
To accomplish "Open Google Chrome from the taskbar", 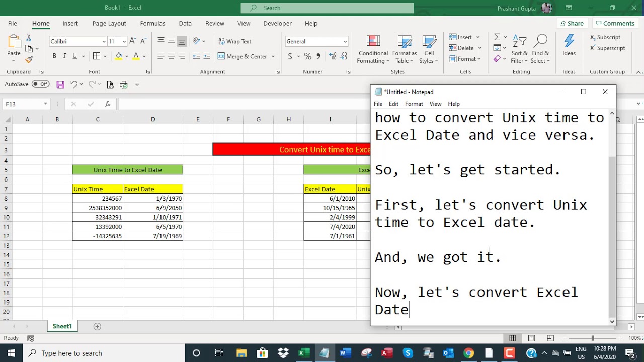I will (x=468, y=353).
